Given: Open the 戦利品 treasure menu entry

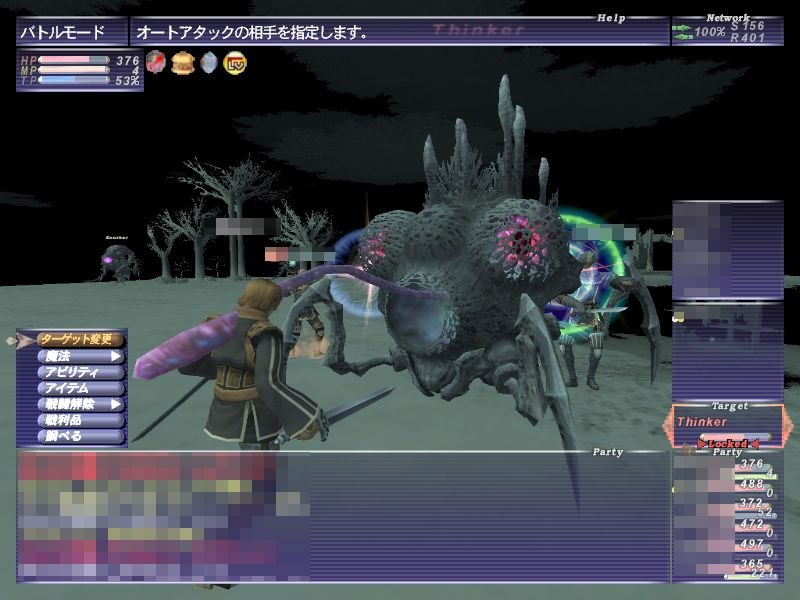Looking at the screenshot, I should click(81, 420).
